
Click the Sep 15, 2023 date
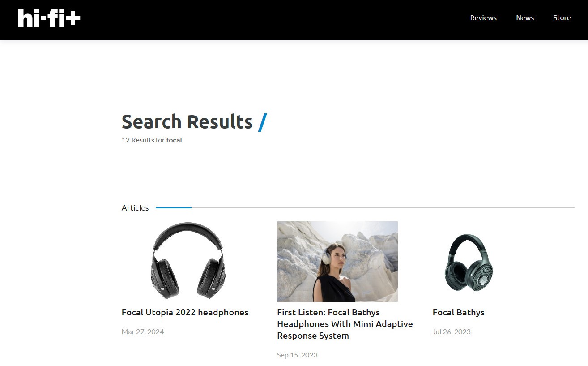click(297, 355)
